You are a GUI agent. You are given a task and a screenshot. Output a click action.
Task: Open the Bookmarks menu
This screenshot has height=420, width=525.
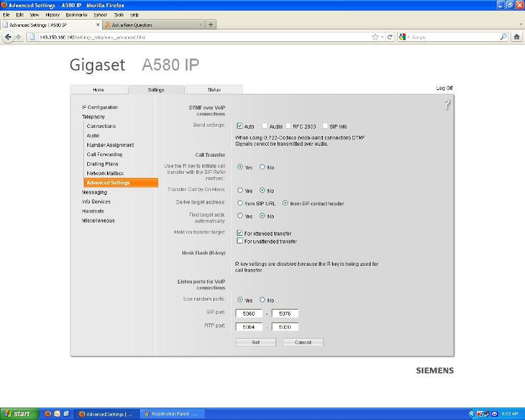click(x=76, y=14)
